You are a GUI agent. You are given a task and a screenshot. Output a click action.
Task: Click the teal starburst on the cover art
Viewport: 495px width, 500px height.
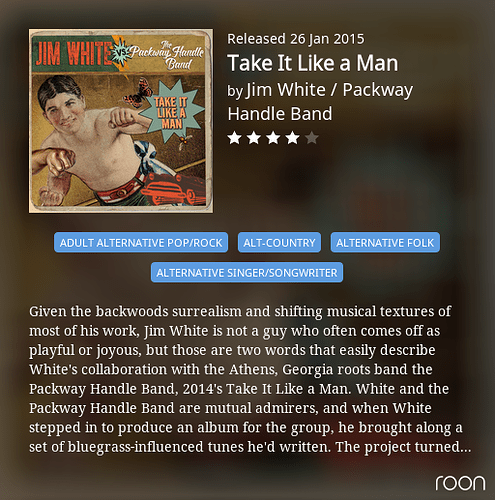point(172,112)
